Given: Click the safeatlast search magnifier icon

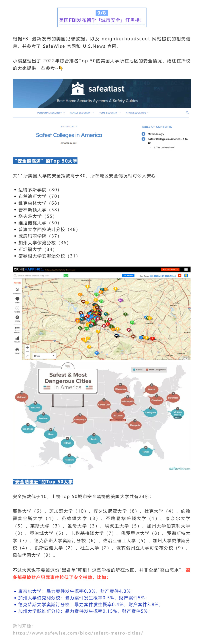Looking at the screenshot, I should tap(187, 112).
